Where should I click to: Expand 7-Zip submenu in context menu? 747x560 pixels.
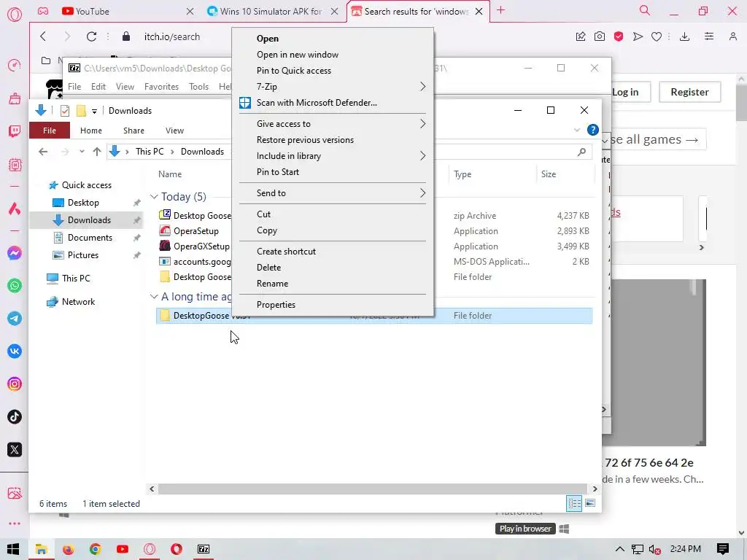pyautogui.click(x=422, y=87)
